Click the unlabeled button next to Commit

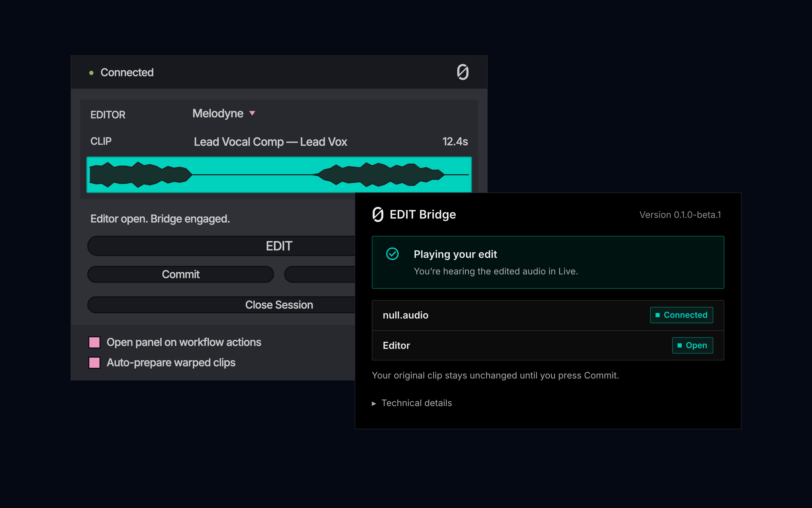[x=319, y=274]
